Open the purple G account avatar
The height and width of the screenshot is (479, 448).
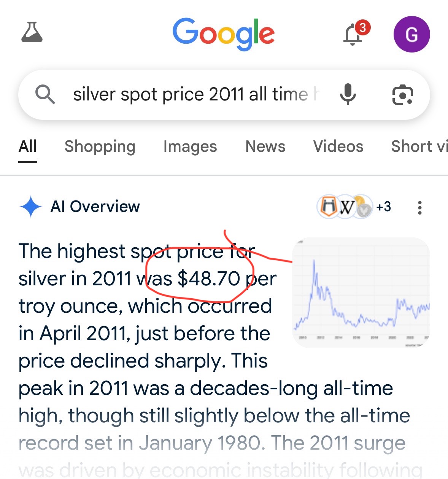click(x=411, y=34)
